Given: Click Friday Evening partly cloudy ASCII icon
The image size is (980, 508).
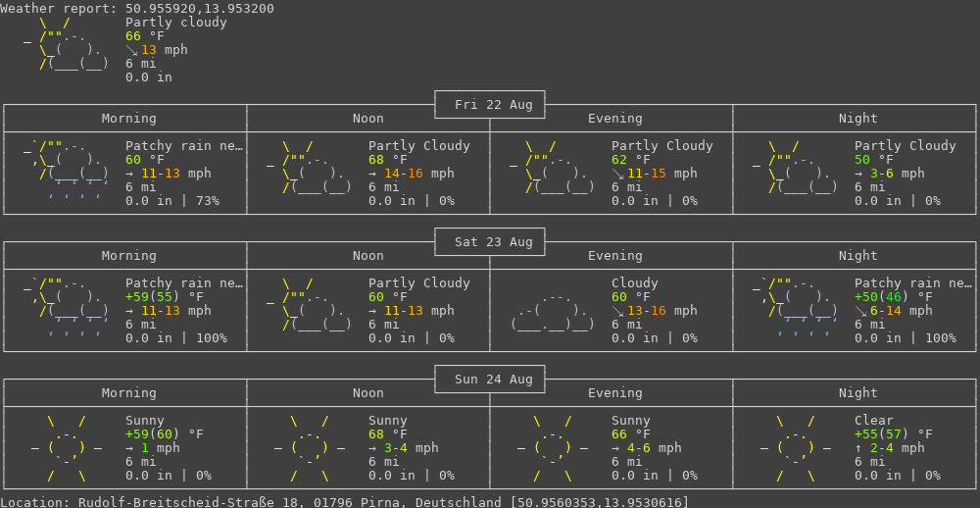Looking at the screenshot, I should [x=552, y=167].
